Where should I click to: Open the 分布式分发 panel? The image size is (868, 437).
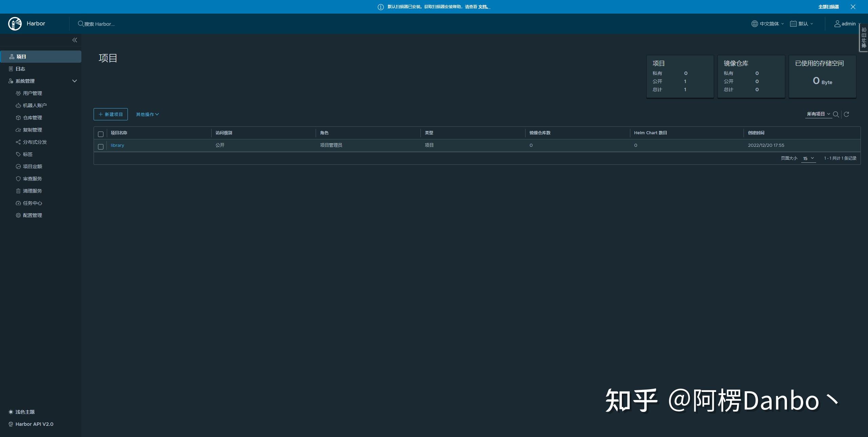(35, 142)
